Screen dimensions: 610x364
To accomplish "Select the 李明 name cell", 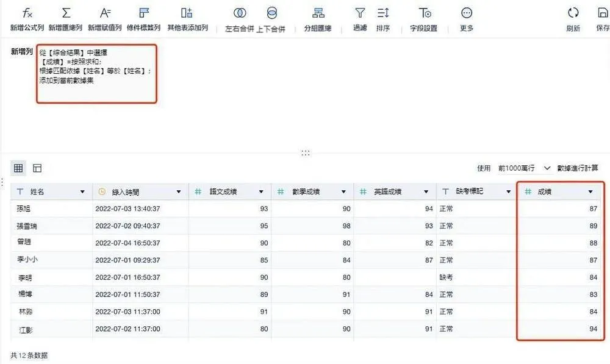I will coord(51,277).
